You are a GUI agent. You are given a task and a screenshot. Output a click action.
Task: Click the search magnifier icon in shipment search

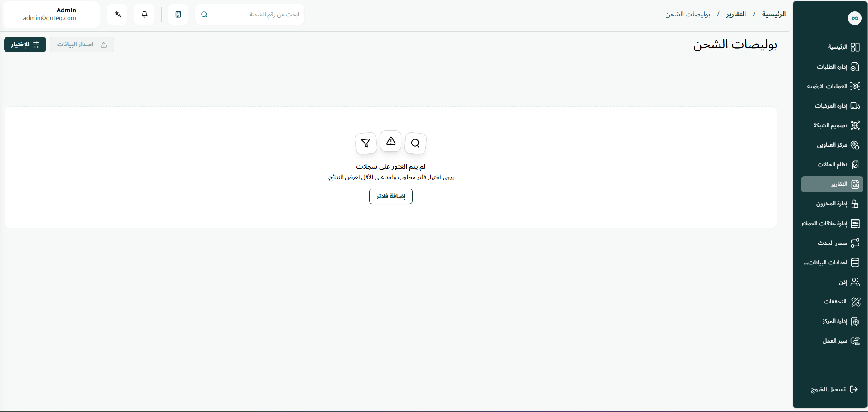point(204,15)
